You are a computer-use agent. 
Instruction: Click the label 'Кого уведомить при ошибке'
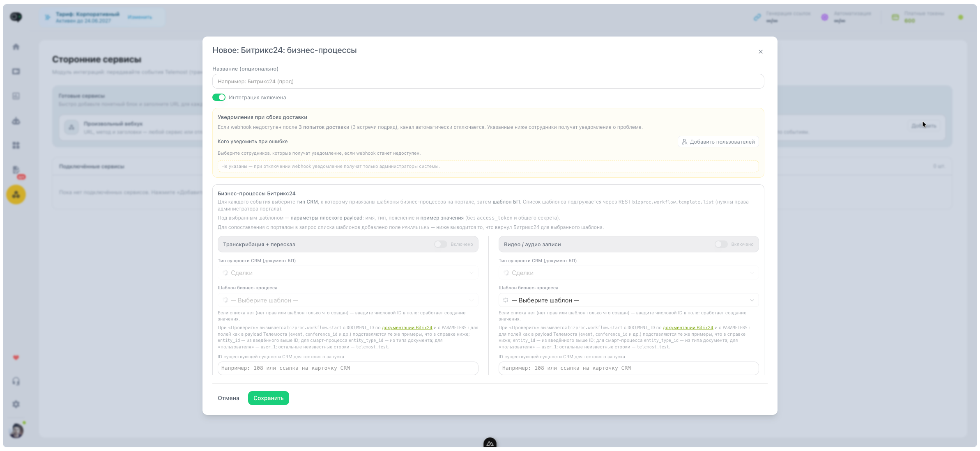253,142
